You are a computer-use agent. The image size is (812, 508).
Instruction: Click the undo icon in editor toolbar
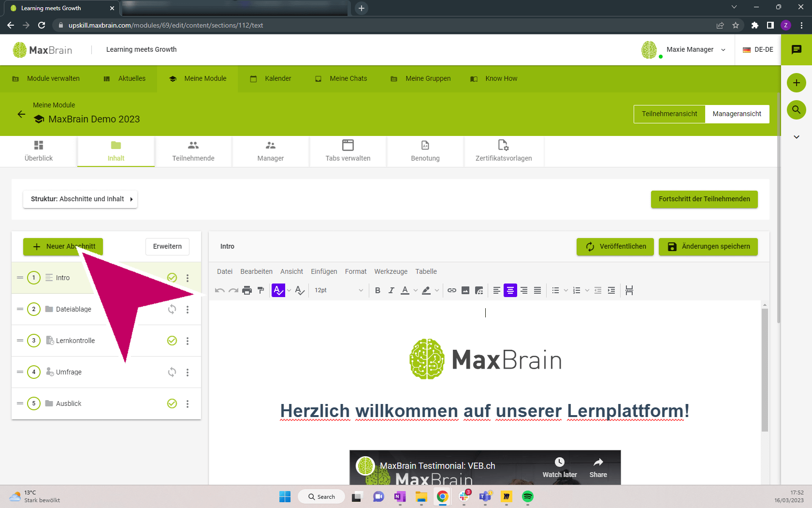(220, 290)
